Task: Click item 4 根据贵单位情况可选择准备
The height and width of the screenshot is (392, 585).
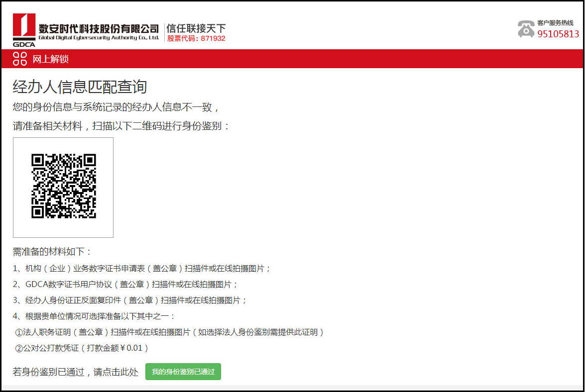Action: (x=94, y=316)
